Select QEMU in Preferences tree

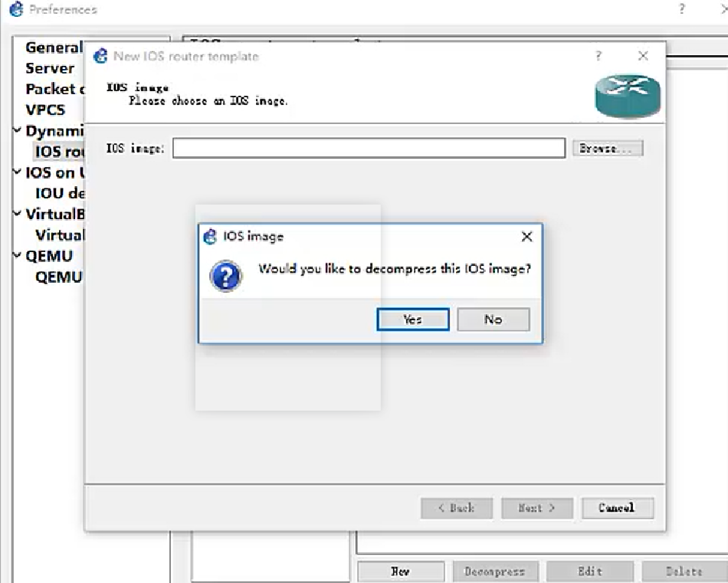49,256
